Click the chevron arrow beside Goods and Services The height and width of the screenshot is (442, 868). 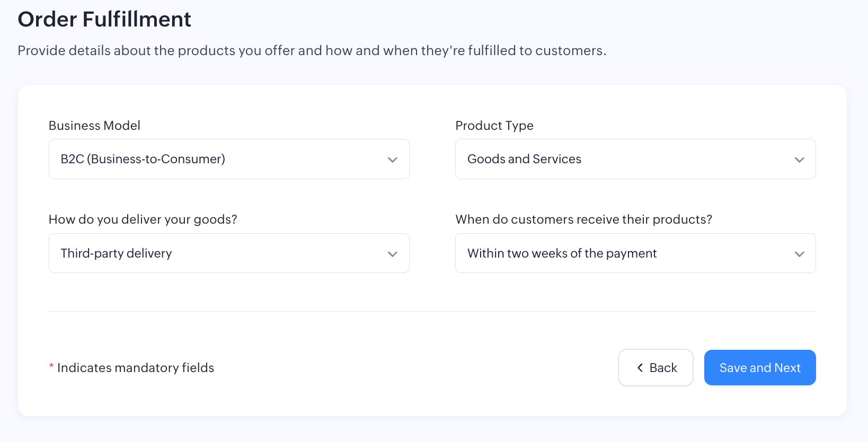click(799, 160)
